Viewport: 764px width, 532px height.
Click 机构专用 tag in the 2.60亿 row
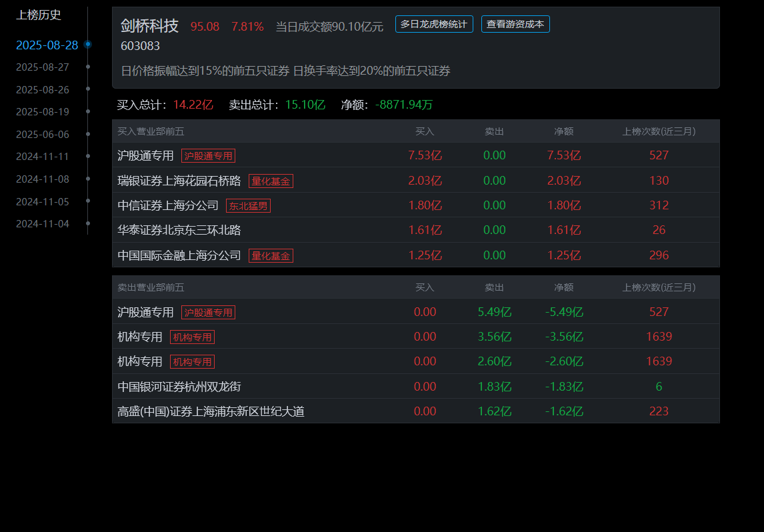tap(192, 361)
